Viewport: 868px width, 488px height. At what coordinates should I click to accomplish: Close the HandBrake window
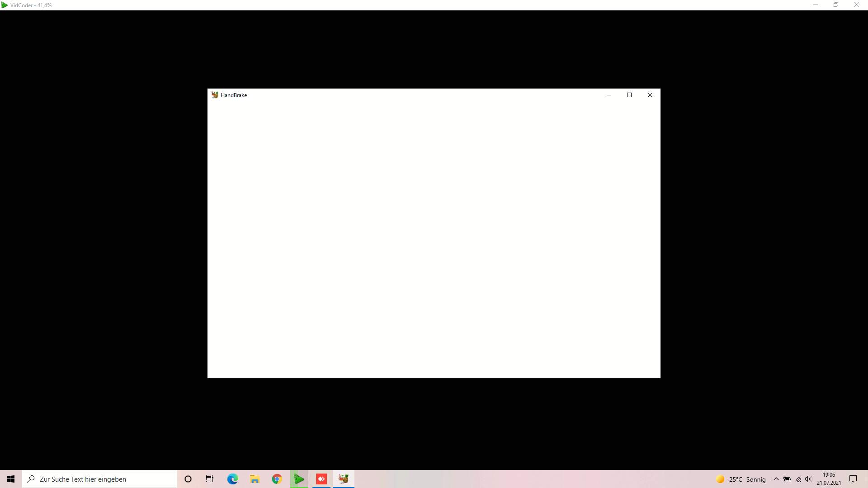(650, 95)
